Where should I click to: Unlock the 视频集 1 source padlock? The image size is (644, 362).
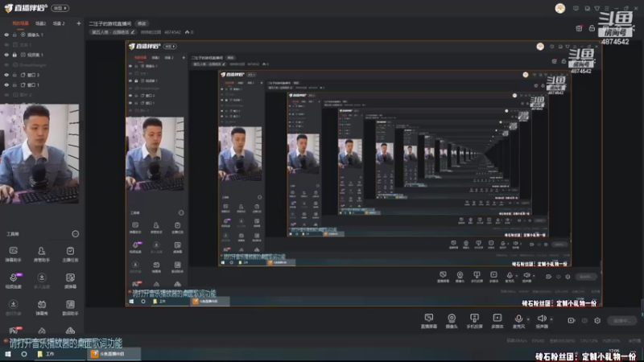[x=14, y=55]
